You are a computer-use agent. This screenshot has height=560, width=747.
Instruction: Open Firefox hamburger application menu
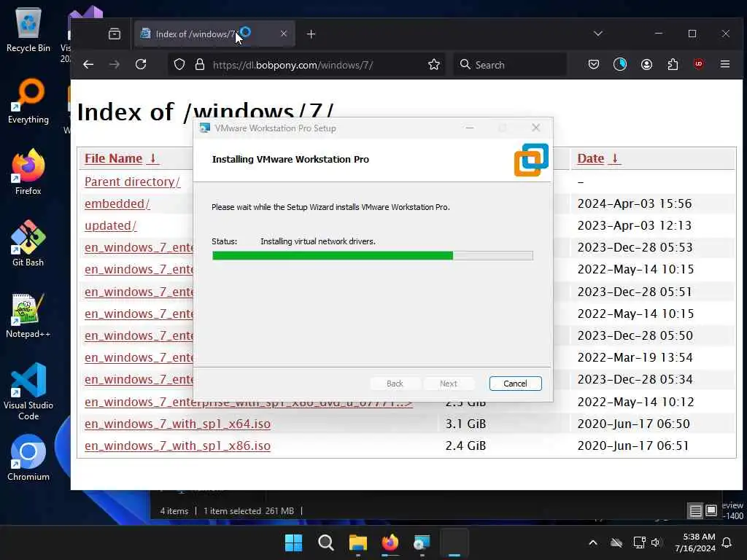[725, 64]
